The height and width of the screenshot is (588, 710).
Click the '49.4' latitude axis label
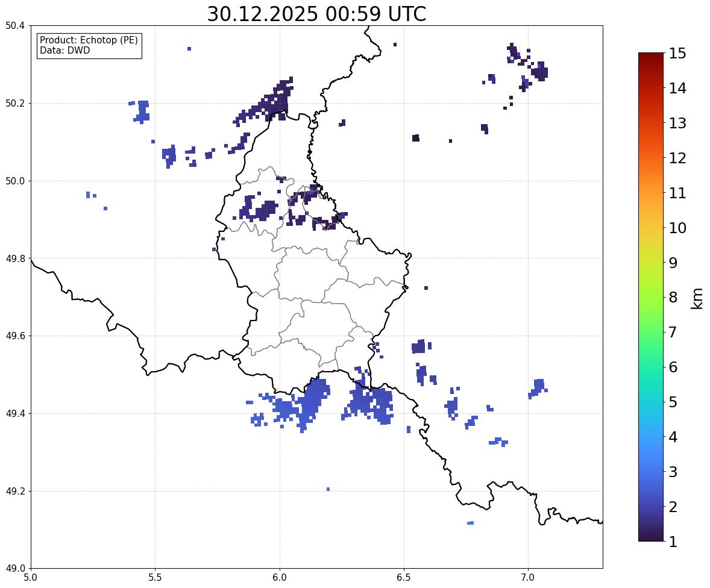(x=14, y=413)
